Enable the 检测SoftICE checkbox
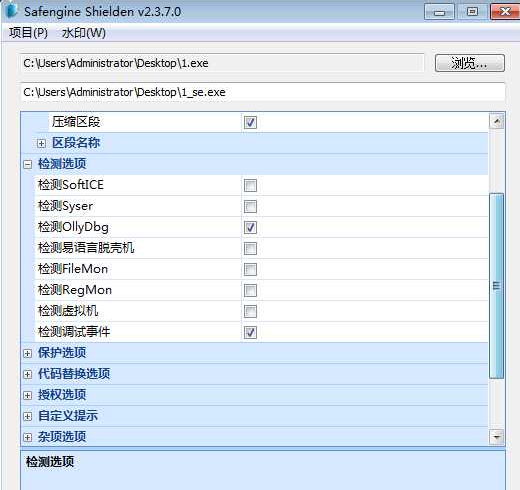The height and width of the screenshot is (490, 520). coord(250,185)
